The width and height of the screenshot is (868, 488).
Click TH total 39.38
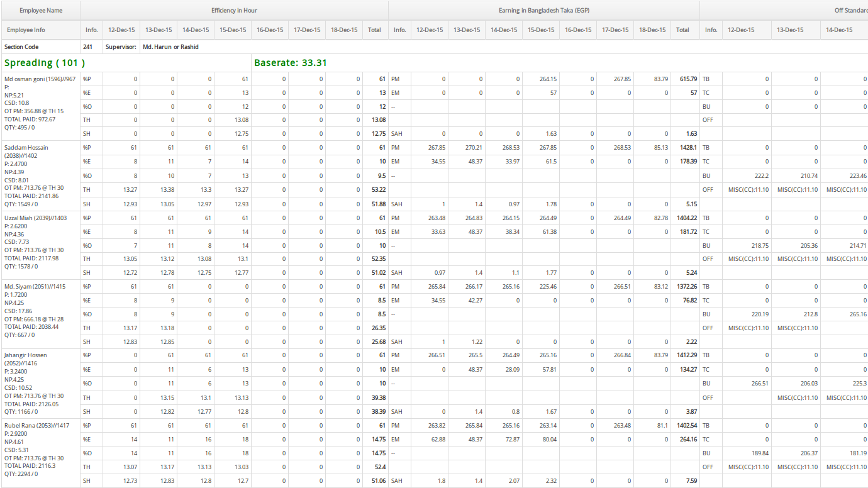click(x=379, y=397)
